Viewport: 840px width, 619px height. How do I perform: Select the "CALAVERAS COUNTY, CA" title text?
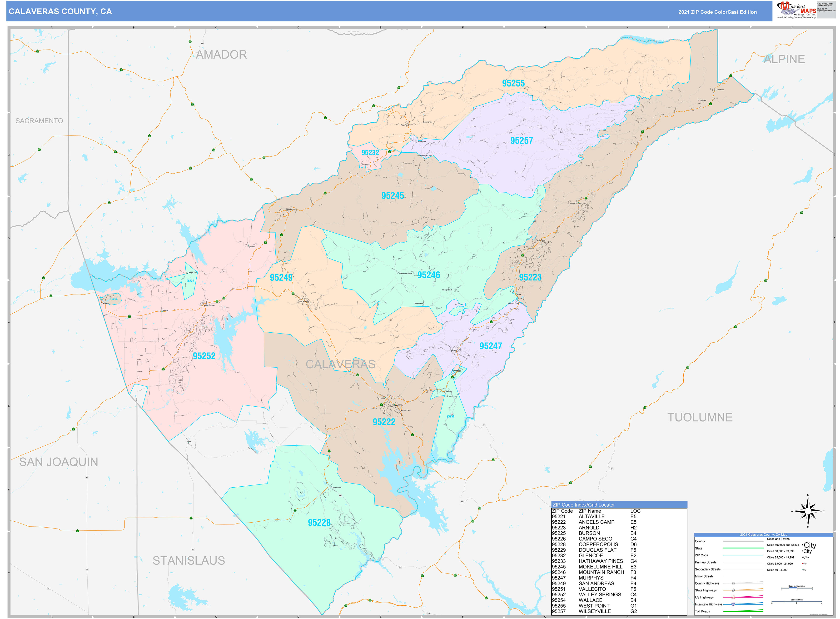[60, 12]
